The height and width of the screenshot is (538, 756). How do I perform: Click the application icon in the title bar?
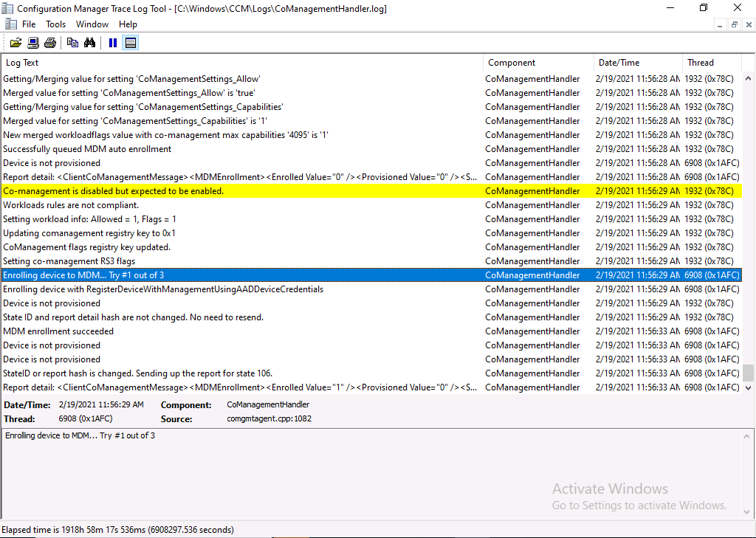click(x=7, y=8)
